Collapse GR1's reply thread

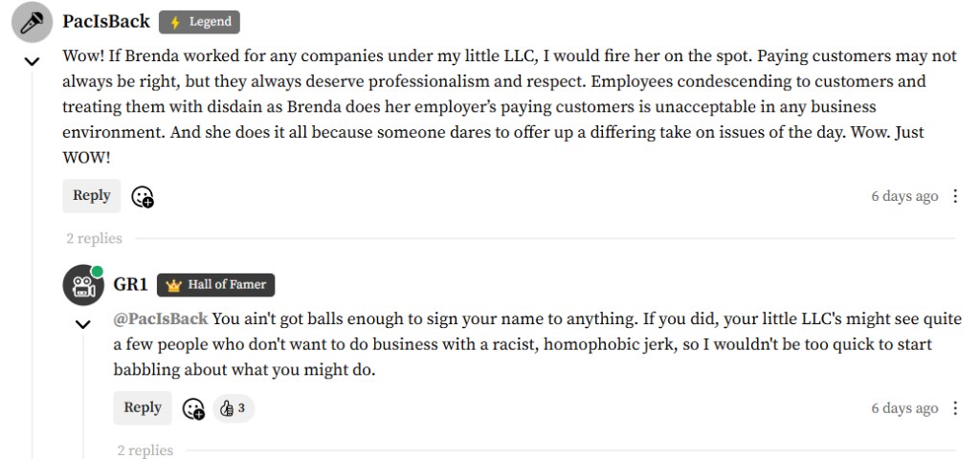[x=82, y=324]
